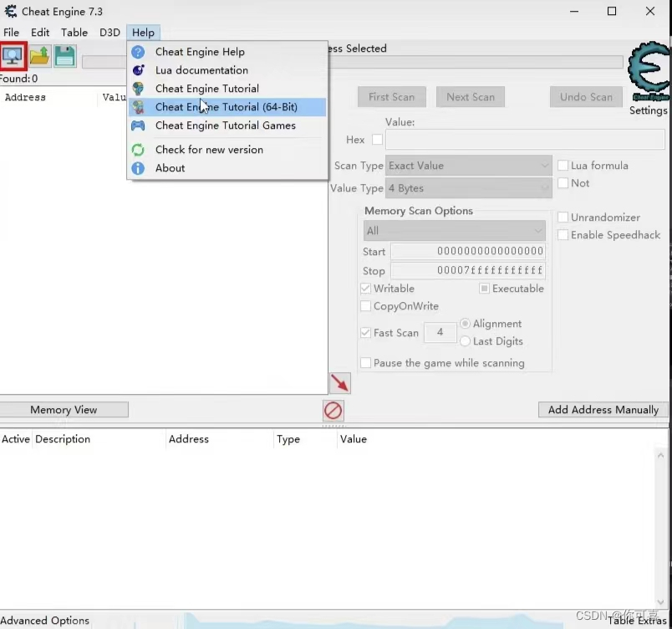
Task: Click the Value column header in address table
Action: point(354,439)
